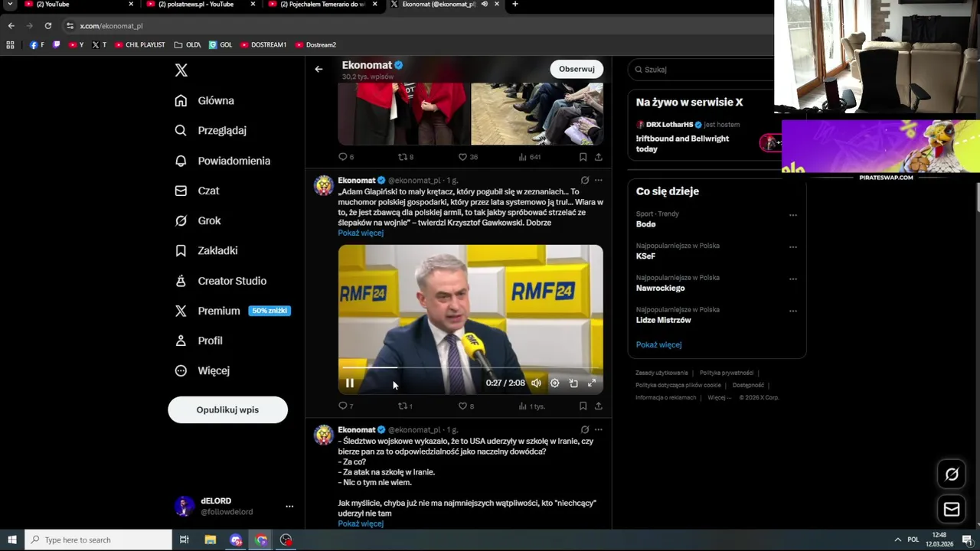The width and height of the screenshot is (980, 551).
Task: Open Bode trend options dots
Action: 793,215
